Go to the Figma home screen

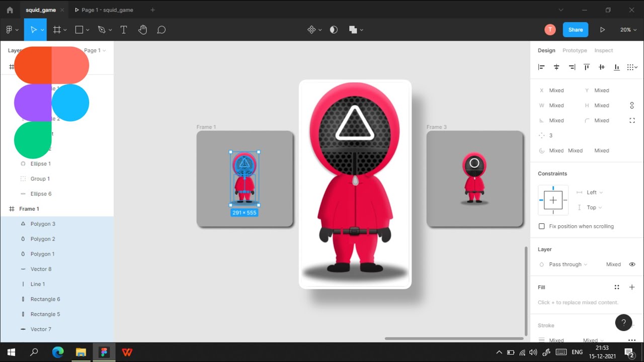tap(10, 10)
